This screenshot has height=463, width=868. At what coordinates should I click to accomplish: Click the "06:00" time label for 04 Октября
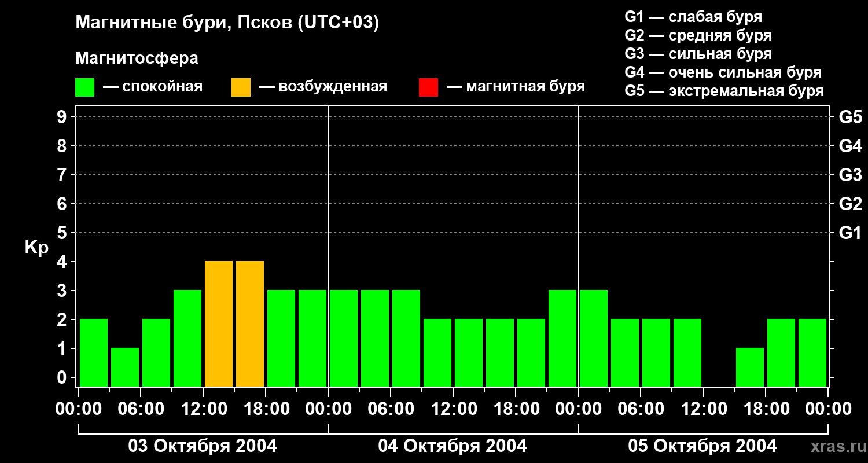pos(391,409)
